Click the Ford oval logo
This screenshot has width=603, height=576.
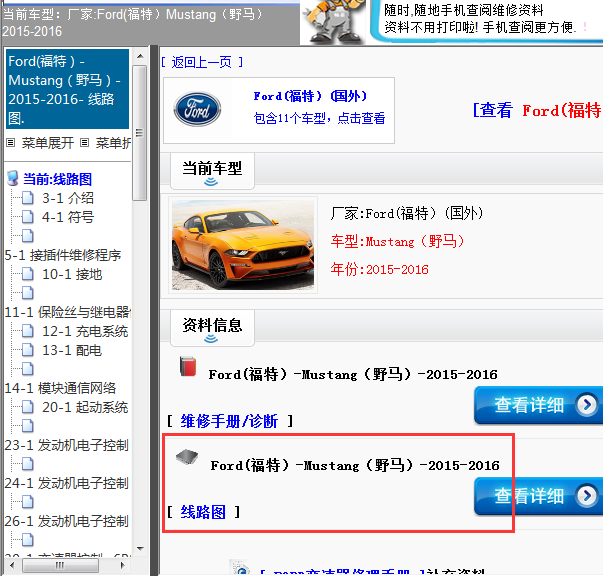(197, 109)
